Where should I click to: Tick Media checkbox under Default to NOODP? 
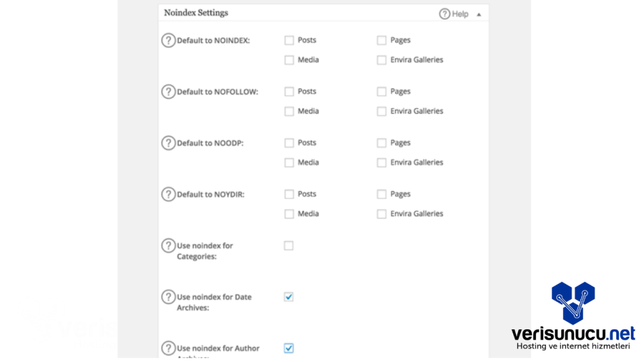point(289,163)
